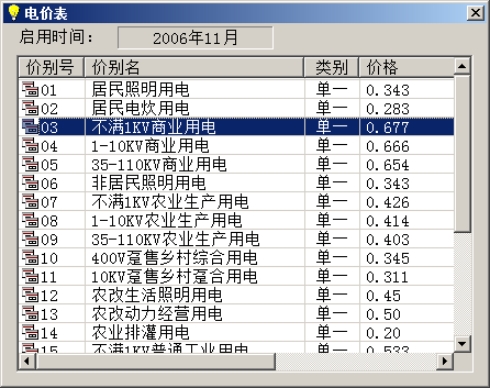Click the vertical scrollbar up arrow
The width and height of the screenshot is (491, 388).
[x=462, y=66]
